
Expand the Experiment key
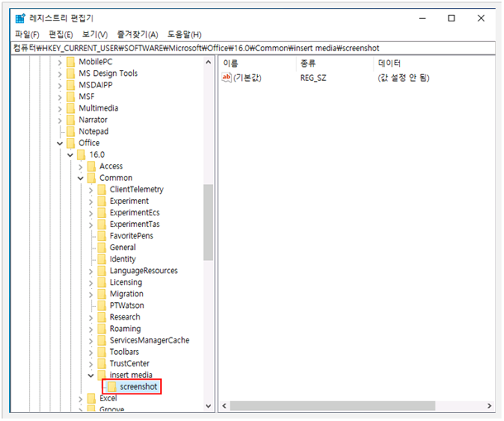tap(91, 201)
